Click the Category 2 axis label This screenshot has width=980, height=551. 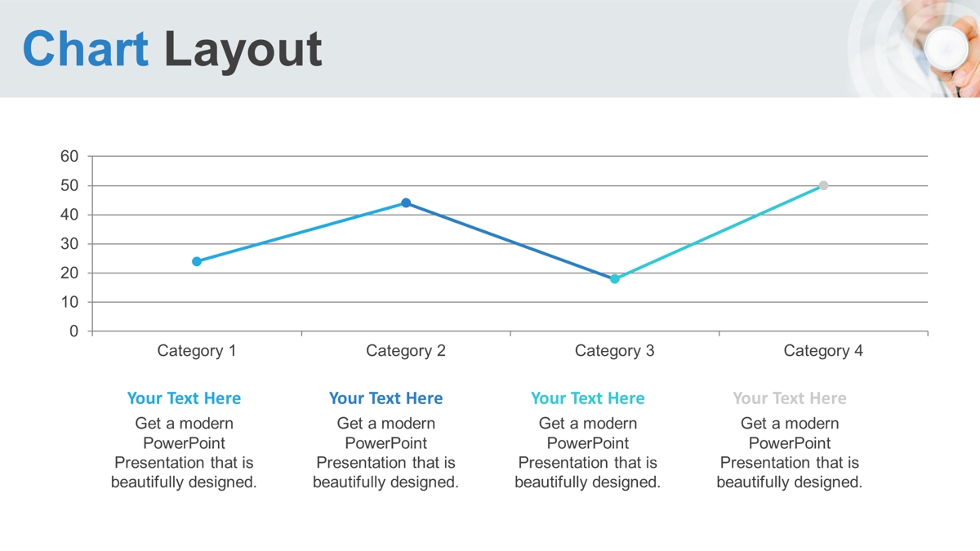point(406,351)
